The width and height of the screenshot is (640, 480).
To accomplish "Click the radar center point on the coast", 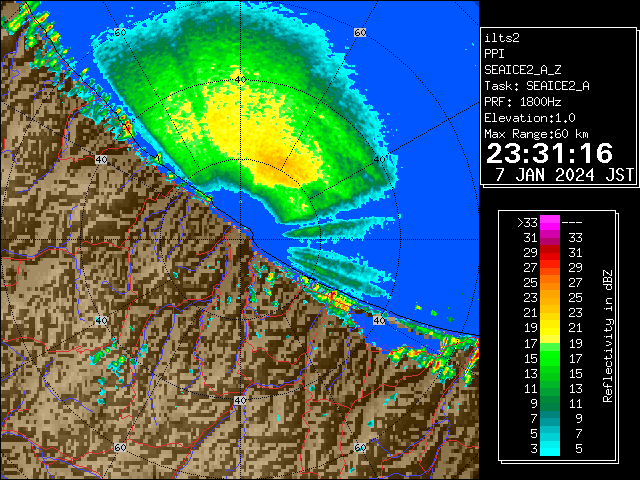I will pos(240,240).
